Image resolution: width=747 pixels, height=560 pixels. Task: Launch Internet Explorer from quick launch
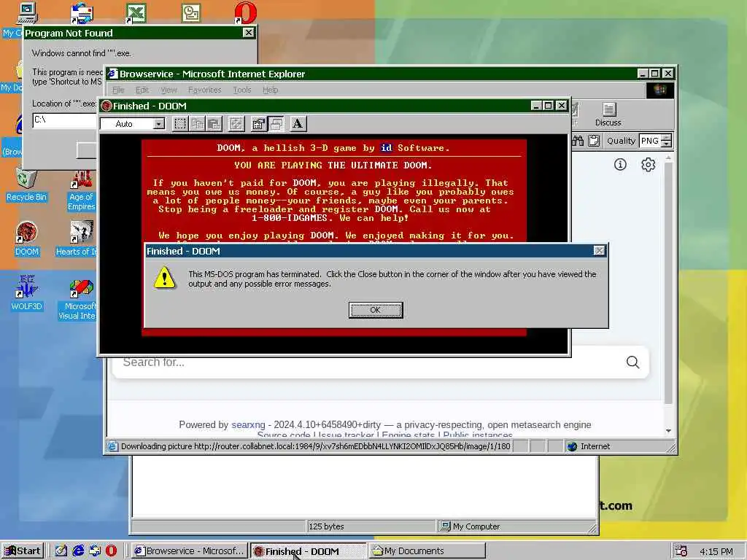tap(78, 551)
